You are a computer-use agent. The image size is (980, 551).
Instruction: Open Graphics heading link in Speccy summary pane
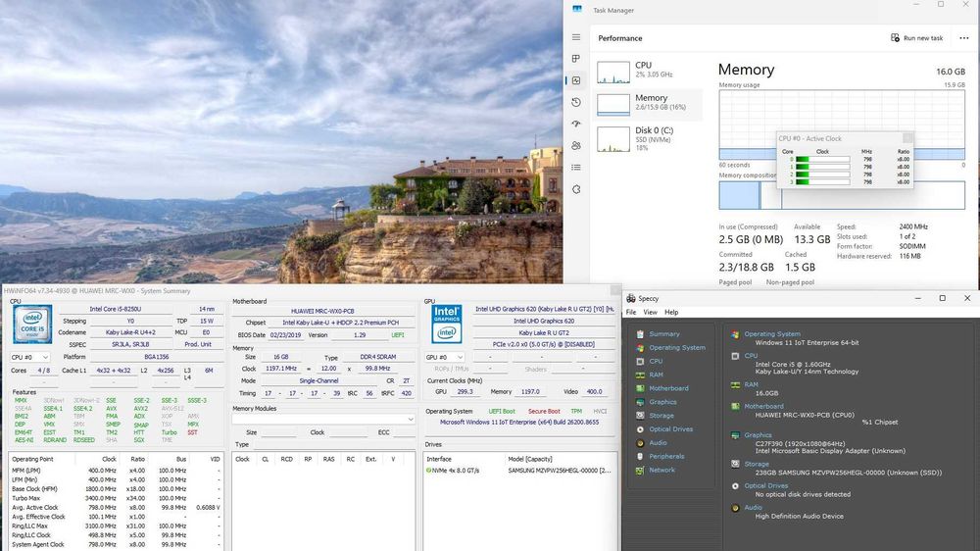click(x=758, y=435)
